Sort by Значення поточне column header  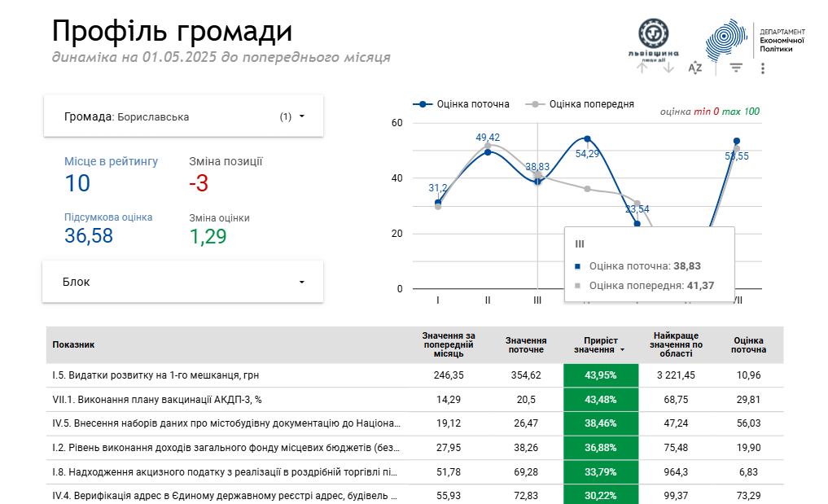[x=525, y=344]
